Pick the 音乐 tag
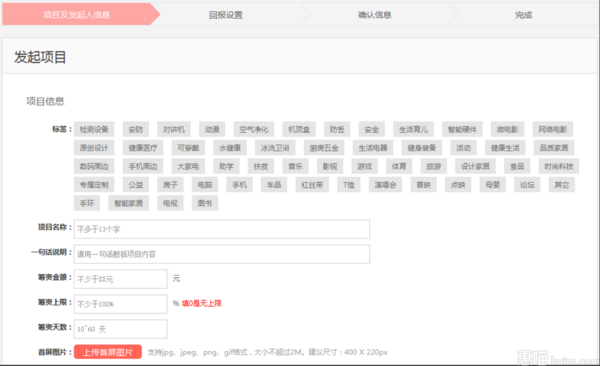This screenshot has height=366, width=600. [295, 166]
